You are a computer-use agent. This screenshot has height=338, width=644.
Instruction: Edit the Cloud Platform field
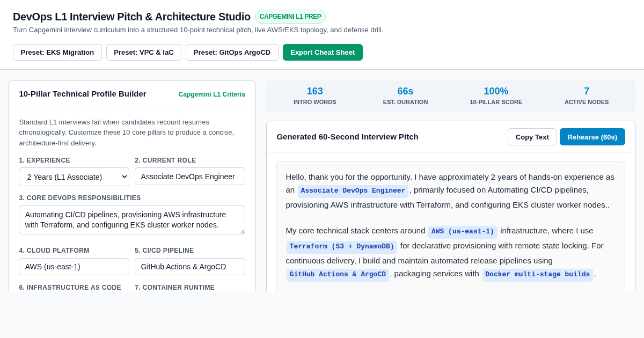(74, 267)
